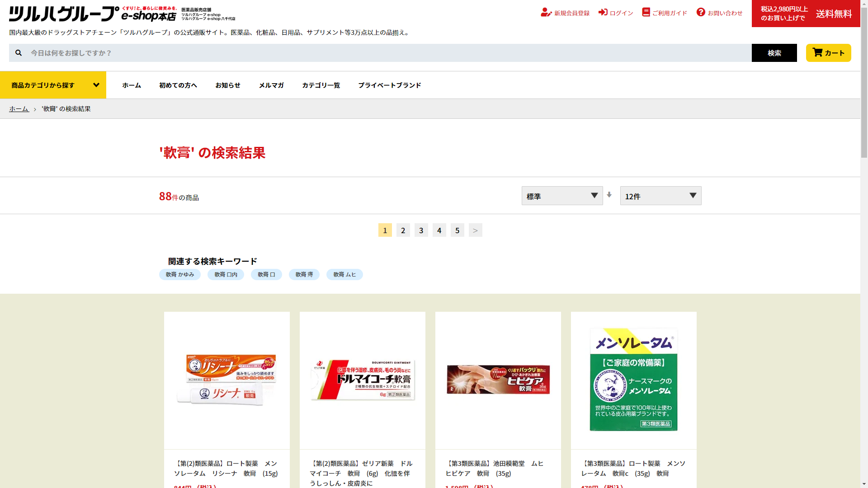Select the 軟膏 かゆみ keyword tag
Viewport: 868px width, 488px height.
[x=180, y=275]
